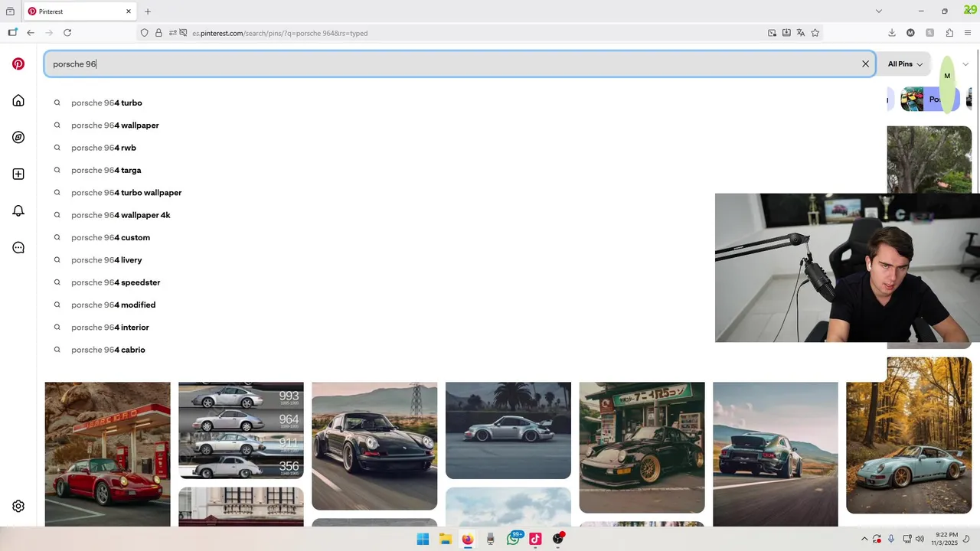Open a new tab with plus button
980x551 pixels.
[x=148, y=11]
